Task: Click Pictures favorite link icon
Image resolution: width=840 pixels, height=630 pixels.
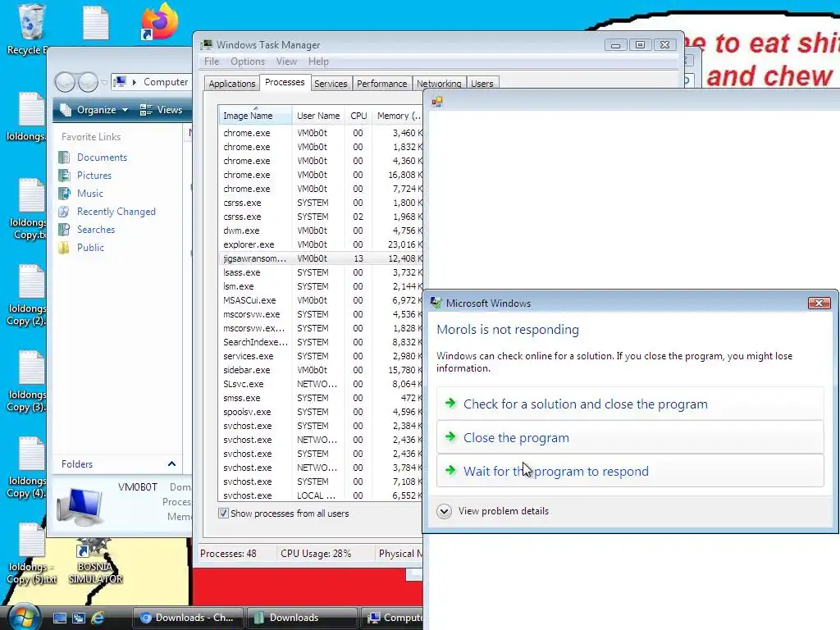Action: [64, 176]
